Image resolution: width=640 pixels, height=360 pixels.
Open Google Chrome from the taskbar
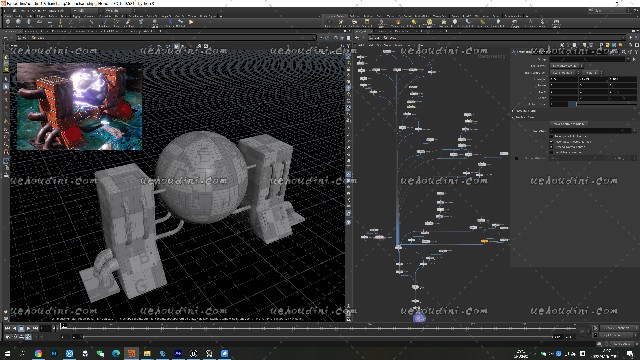coord(38,353)
